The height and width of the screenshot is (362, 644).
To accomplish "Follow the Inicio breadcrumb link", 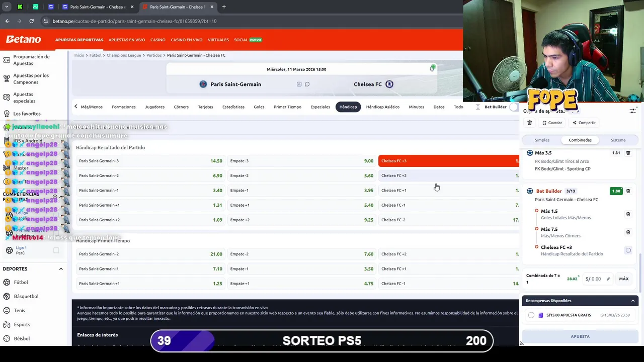I will tap(79, 55).
